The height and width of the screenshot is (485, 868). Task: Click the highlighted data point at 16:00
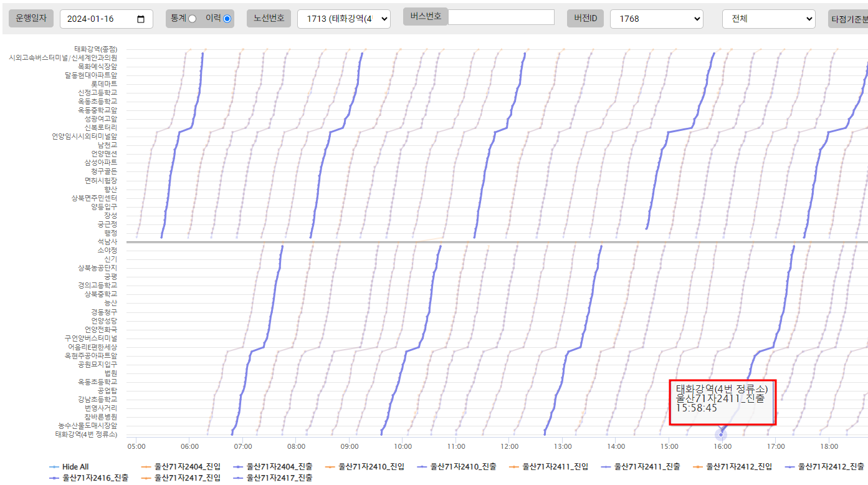pos(721,435)
